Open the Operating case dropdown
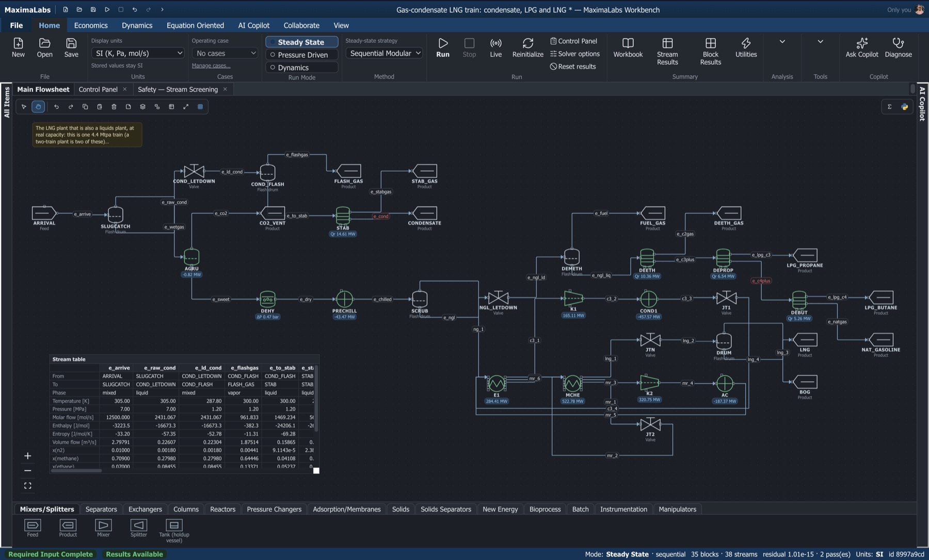The height and width of the screenshot is (560, 929). pos(225,53)
